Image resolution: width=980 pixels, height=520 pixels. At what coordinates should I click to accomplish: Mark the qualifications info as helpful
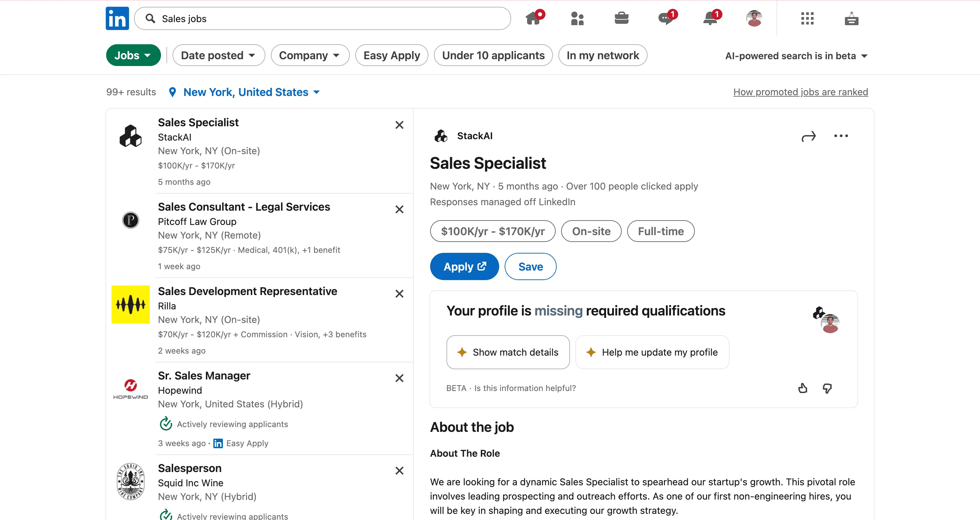[x=802, y=388]
